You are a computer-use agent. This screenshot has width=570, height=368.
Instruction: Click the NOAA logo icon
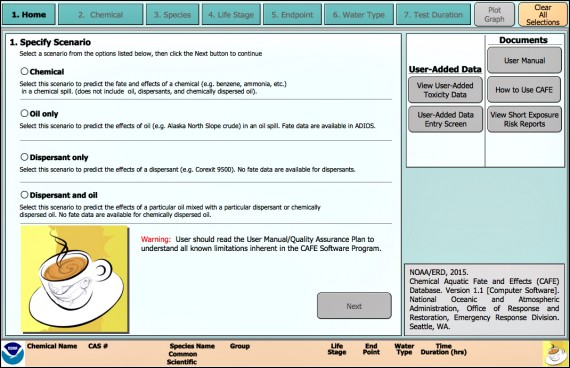pyautogui.click(x=13, y=353)
